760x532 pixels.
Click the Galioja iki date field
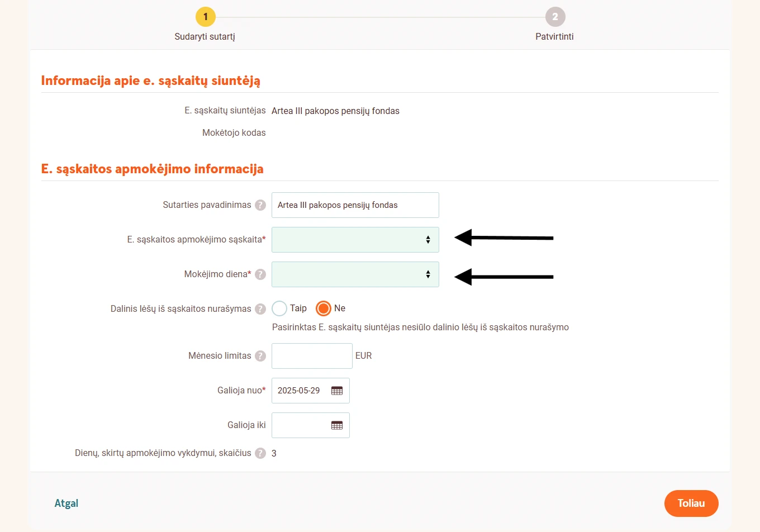pos(311,425)
